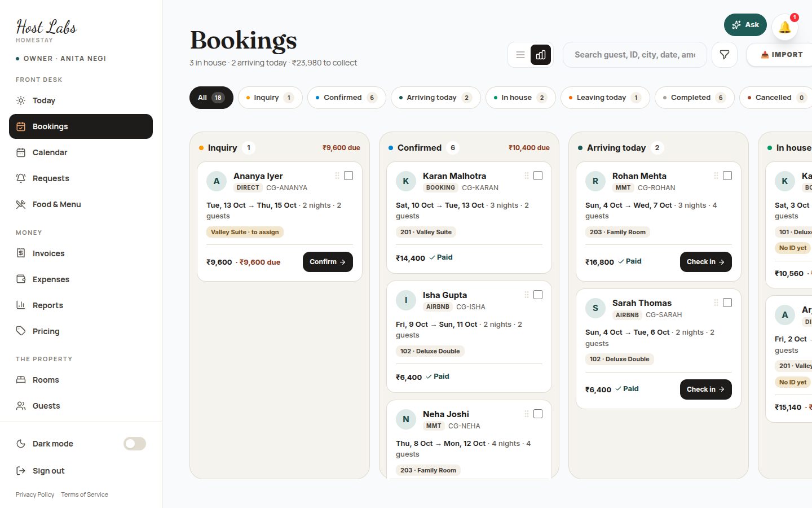Filter bookings by Inquiry status
The image size is (812, 508).
pyautogui.click(x=270, y=98)
